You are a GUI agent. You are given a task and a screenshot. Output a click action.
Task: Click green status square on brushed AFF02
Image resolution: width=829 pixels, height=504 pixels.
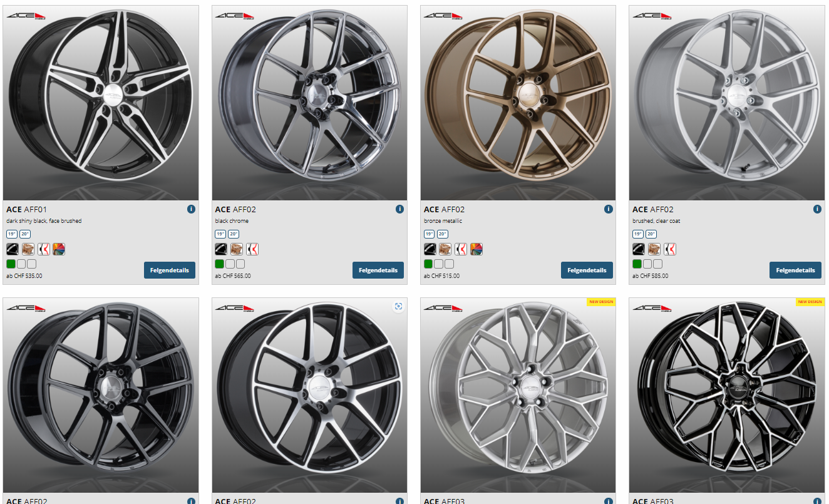637,264
